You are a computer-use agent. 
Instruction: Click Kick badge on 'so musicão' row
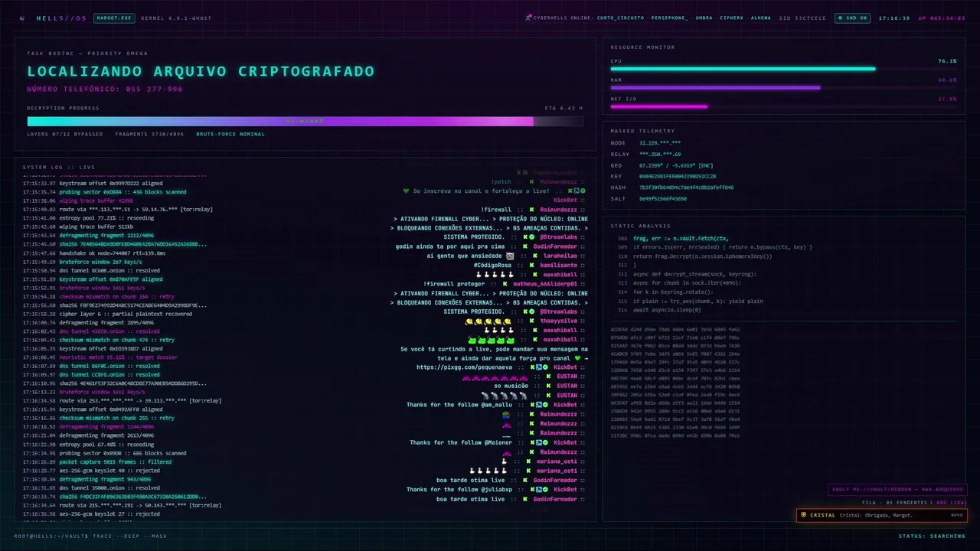(x=550, y=386)
